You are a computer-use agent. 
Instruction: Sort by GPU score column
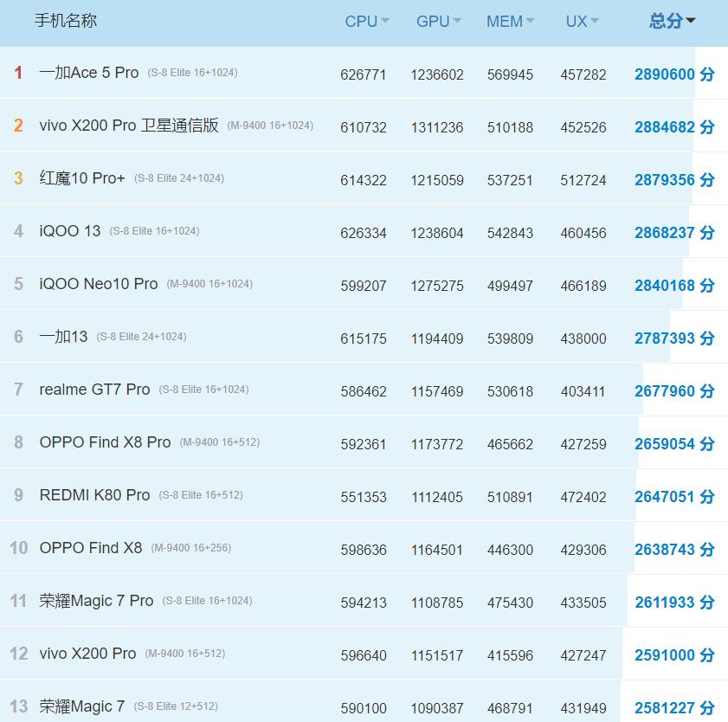pyautogui.click(x=438, y=22)
